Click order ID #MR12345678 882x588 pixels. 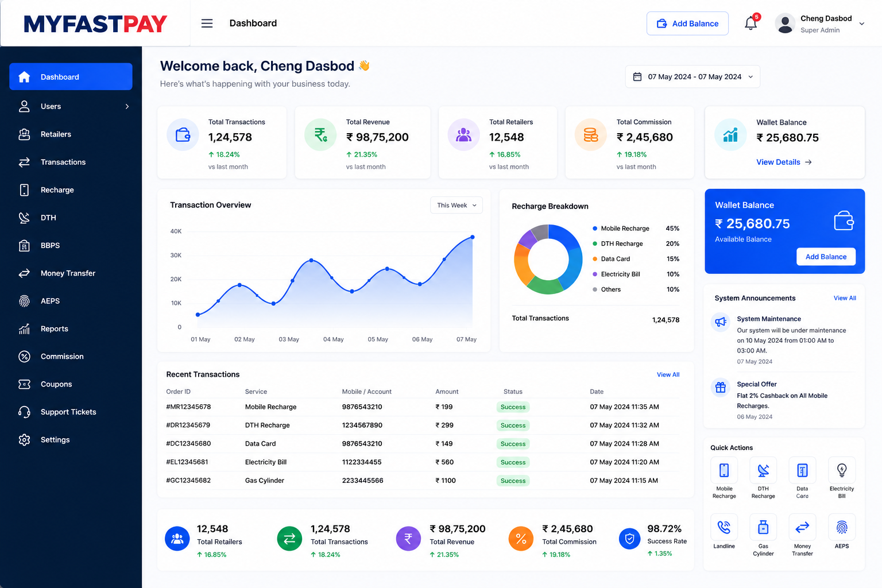188,407
